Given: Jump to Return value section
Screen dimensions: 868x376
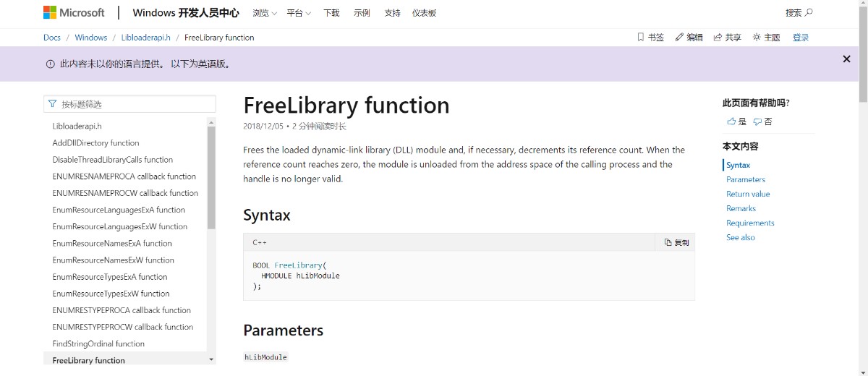Looking at the screenshot, I should (748, 194).
